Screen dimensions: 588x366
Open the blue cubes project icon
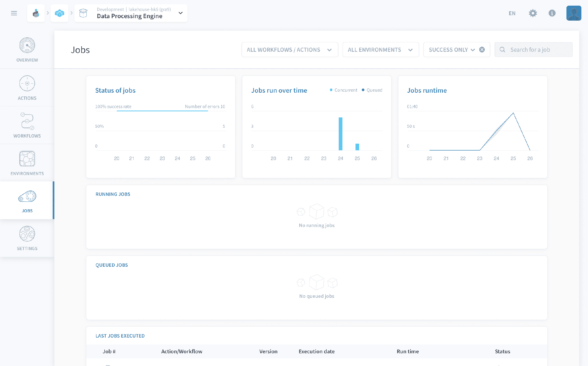pyautogui.click(x=60, y=13)
